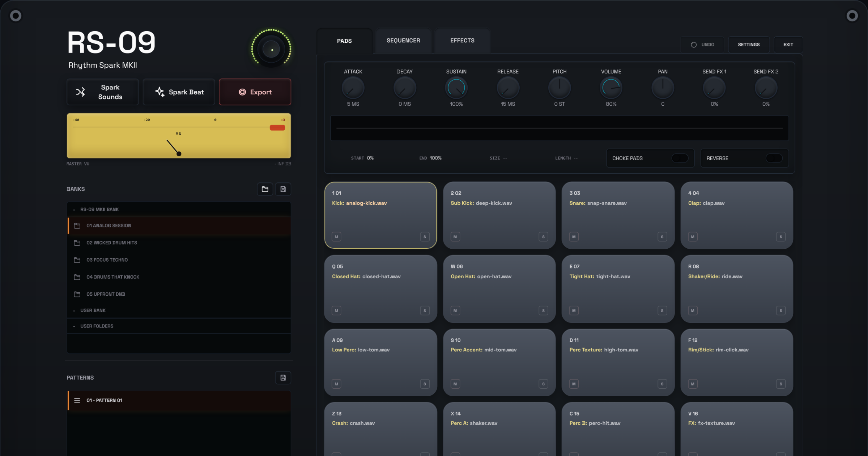Click the Decay knob
The height and width of the screenshot is (456, 868).
coord(405,88)
